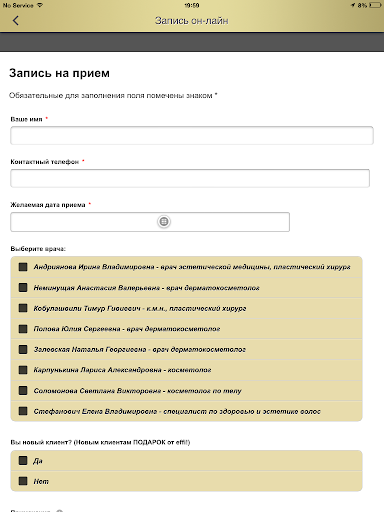The height and width of the screenshot is (512, 384).
Task: Tap the Запись на прием heading
Action: click(x=59, y=73)
